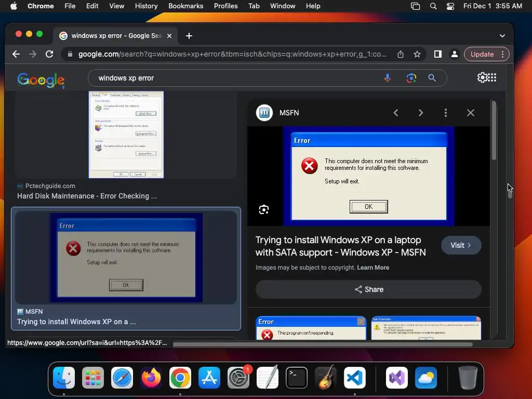Click the horizontal scrollbar at window bottom
532x399 pixels.
[323, 344]
